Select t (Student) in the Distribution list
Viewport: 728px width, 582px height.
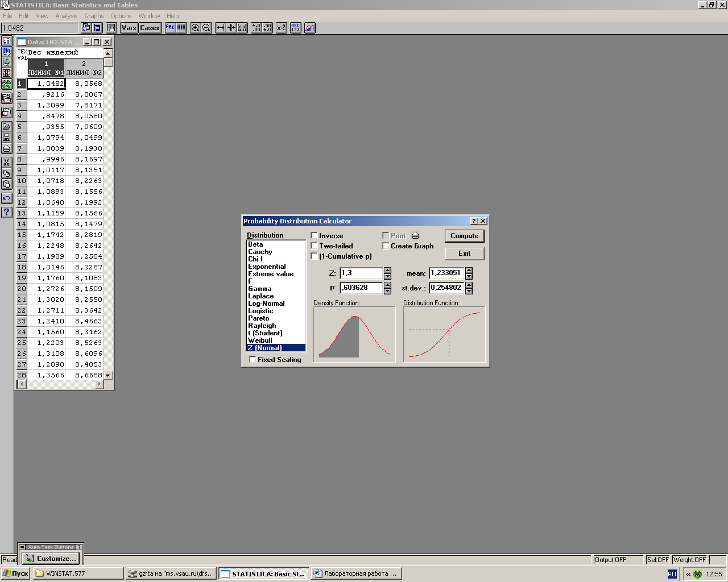[x=276, y=333]
